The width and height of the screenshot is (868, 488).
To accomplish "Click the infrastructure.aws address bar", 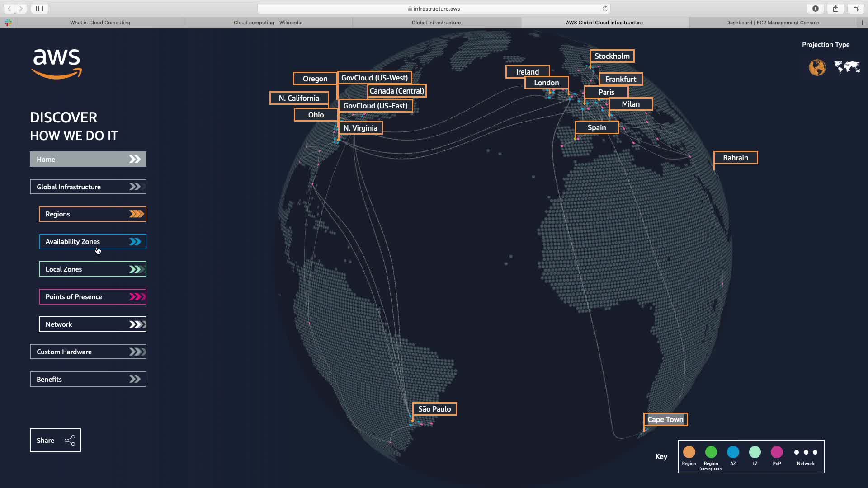I will (434, 9).
